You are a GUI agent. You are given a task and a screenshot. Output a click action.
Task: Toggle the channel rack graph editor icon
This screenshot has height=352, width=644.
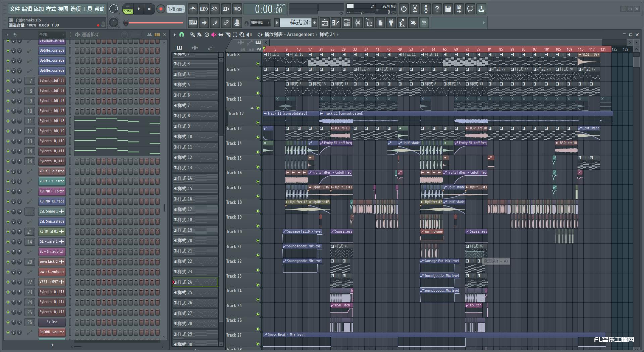(149, 35)
